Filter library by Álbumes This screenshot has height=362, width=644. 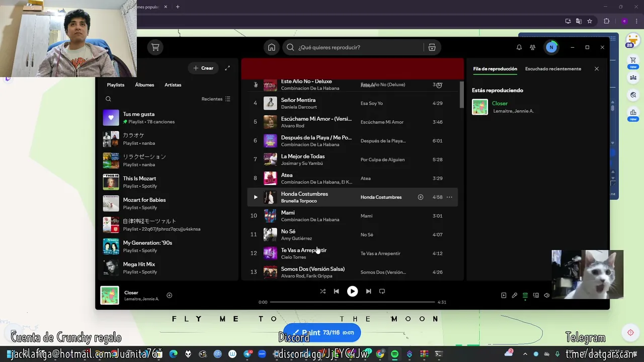coord(144,85)
